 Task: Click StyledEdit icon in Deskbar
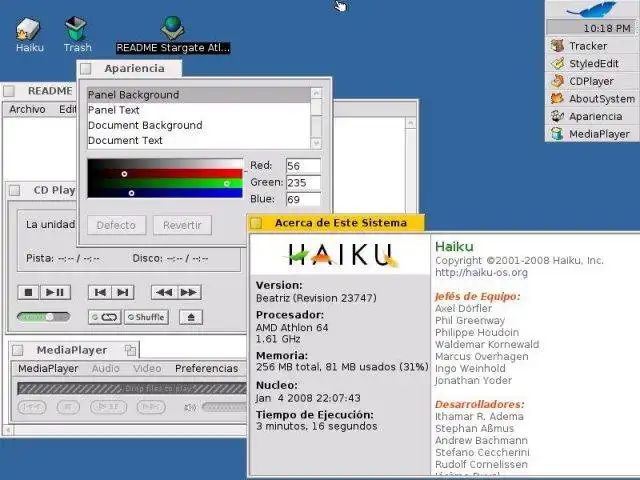558,63
